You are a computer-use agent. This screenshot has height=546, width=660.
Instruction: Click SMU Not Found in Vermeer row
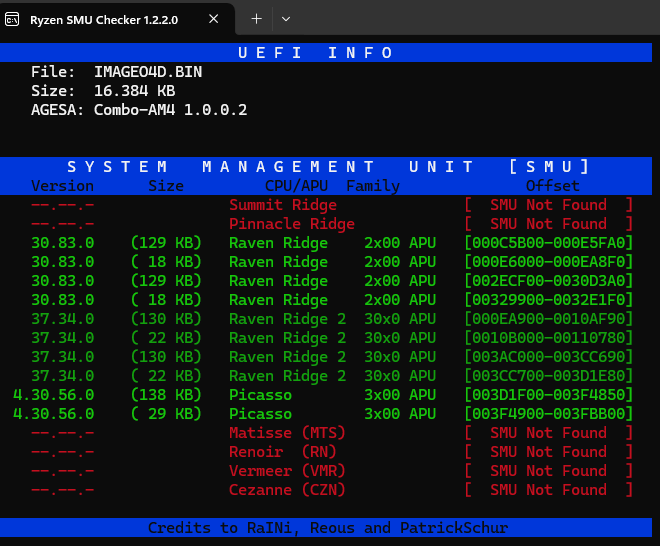[548, 471]
